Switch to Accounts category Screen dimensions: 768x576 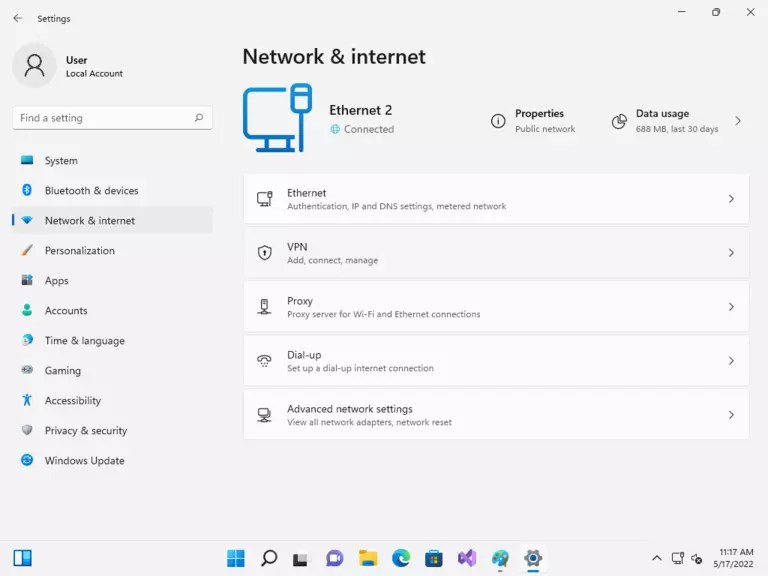pyautogui.click(x=113, y=310)
